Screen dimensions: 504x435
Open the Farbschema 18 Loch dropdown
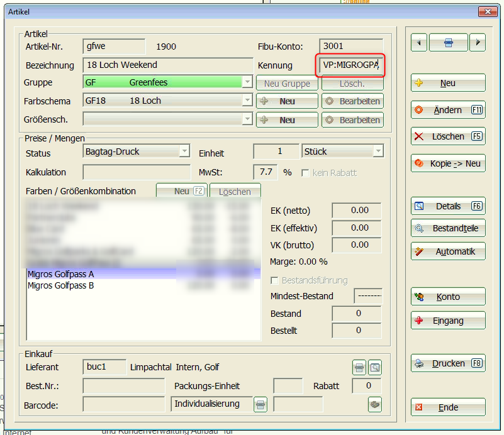(x=247, y=101)
